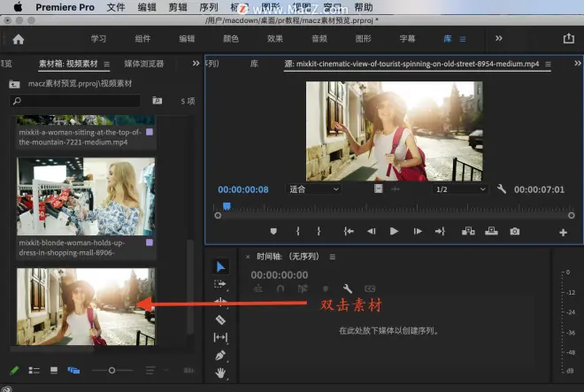Expand the workspace overflow chevrons
This screenshot has height=392, width=584.
click(x=499, y=38)
